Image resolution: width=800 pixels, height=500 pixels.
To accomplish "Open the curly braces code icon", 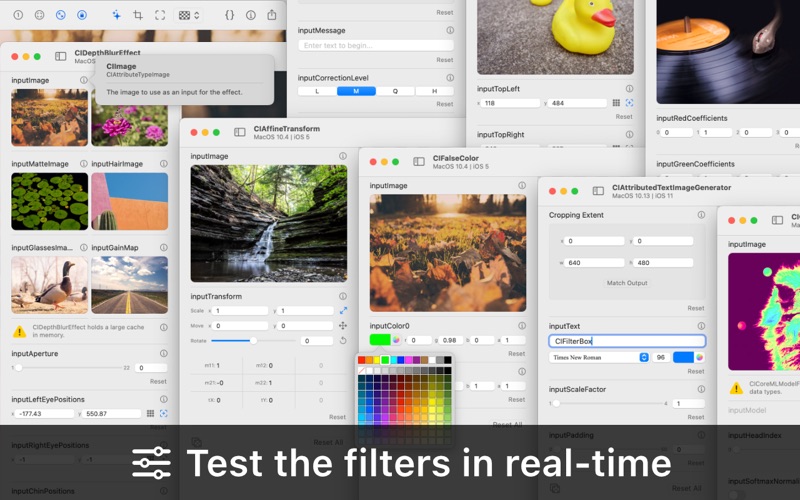I will tap(230, 15).
